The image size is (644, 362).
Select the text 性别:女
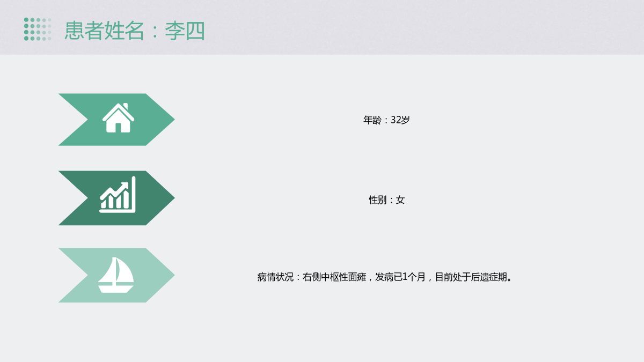386,200
